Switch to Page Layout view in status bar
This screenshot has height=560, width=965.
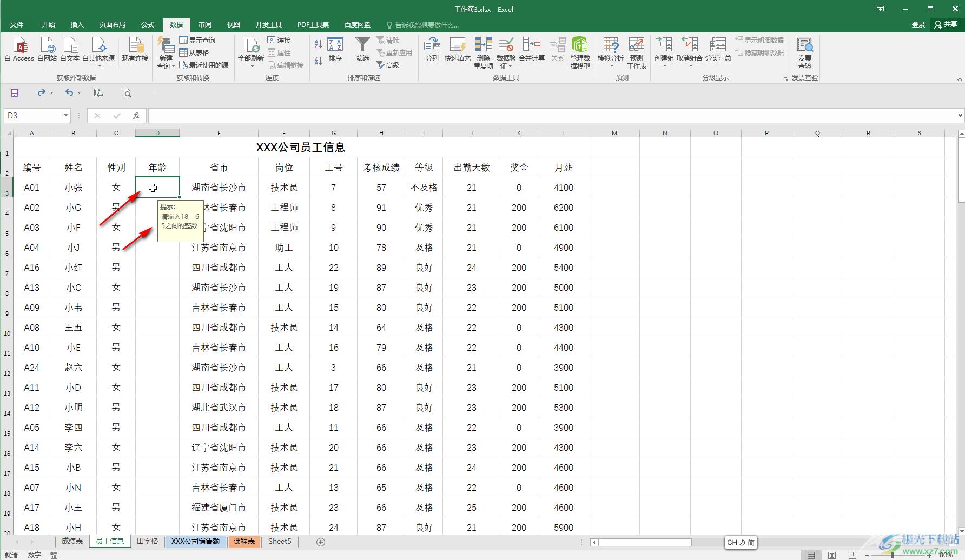click(832, 555)
